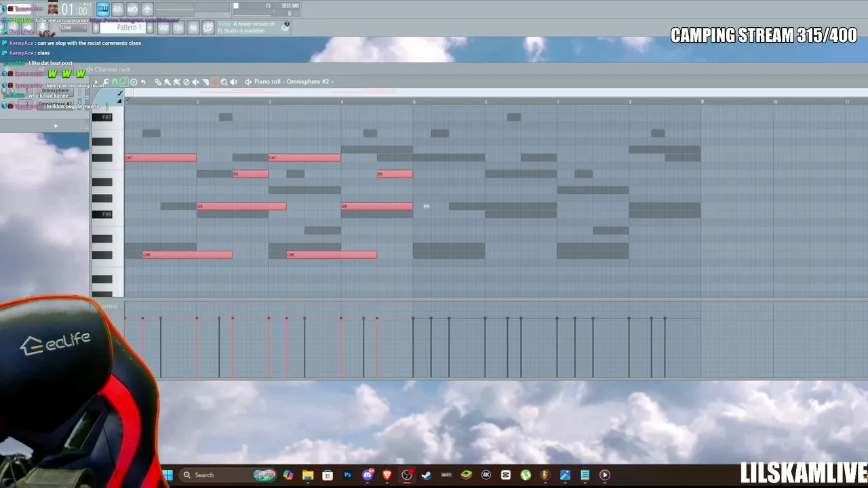
Task: Toggle the Ctrl key button
Action: click(x=178, y=28)
